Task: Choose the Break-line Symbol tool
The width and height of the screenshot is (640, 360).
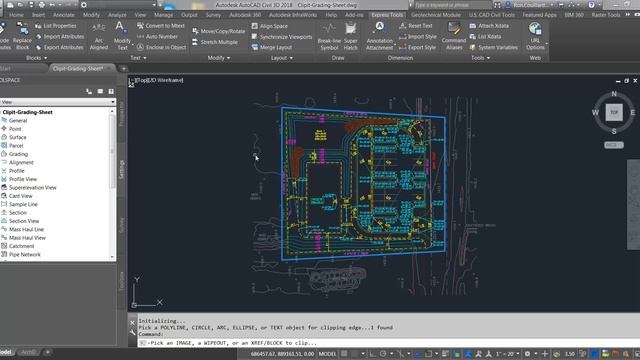Action: (x=329, y=36)
